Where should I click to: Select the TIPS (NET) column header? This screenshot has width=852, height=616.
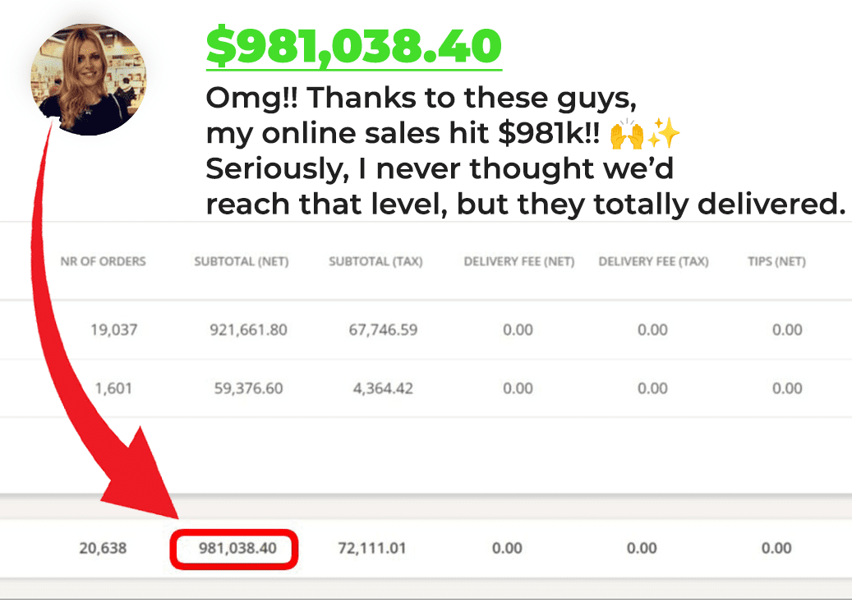click(776, 261)
